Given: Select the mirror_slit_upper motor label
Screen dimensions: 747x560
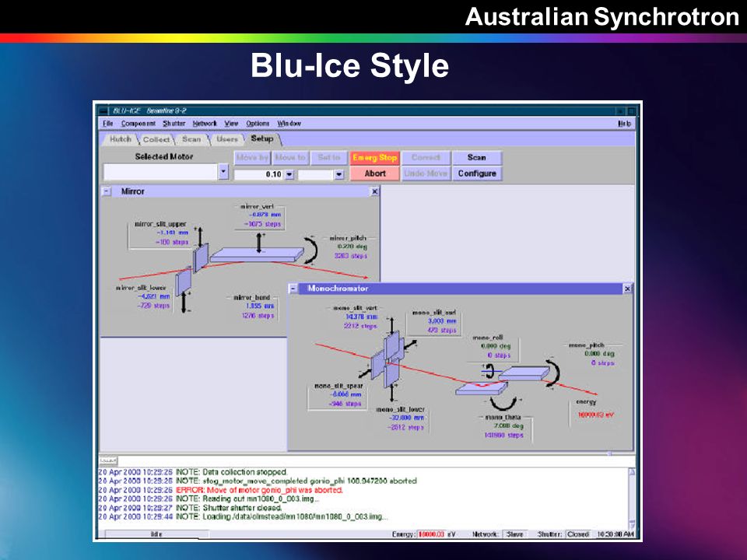Looking at the screenshot, I should [160, 224].
